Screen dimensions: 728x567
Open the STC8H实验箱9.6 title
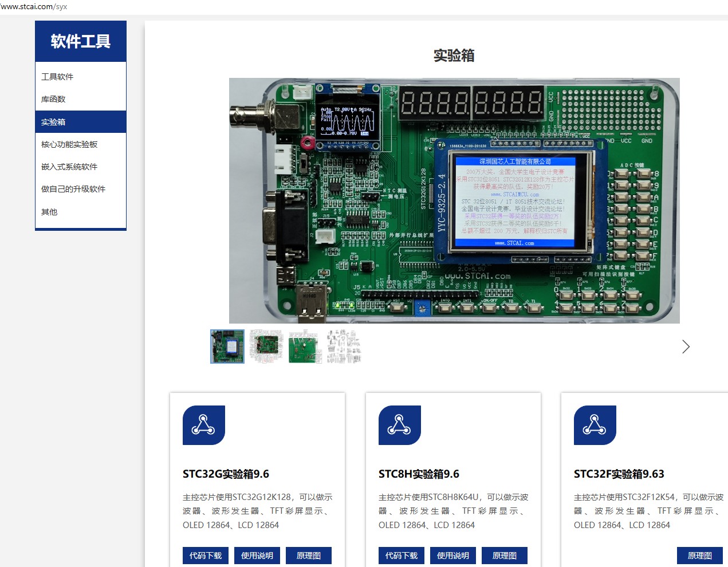[x=419, y=474]
